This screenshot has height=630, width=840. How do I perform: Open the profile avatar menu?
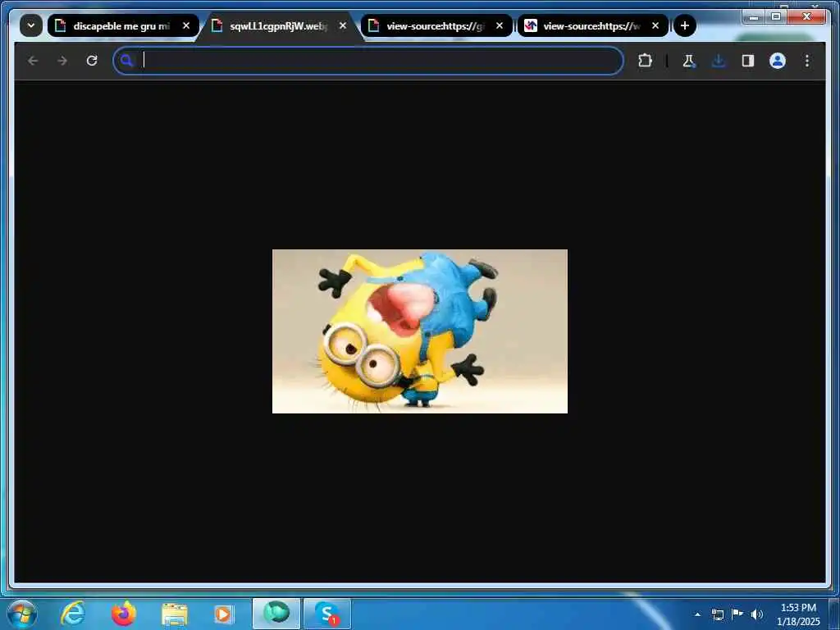pos(778,61)
